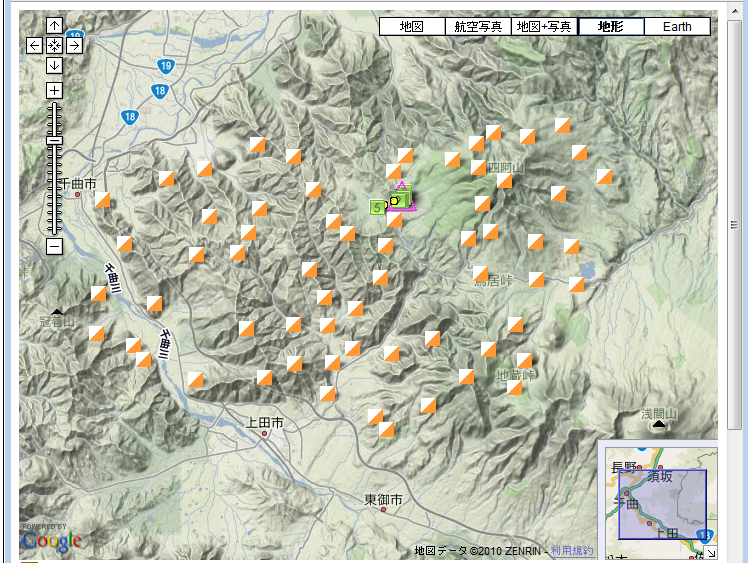Viewport: 748px width, 563px height.
Task: Zoom in with the plus button
Action: point(54,90)
